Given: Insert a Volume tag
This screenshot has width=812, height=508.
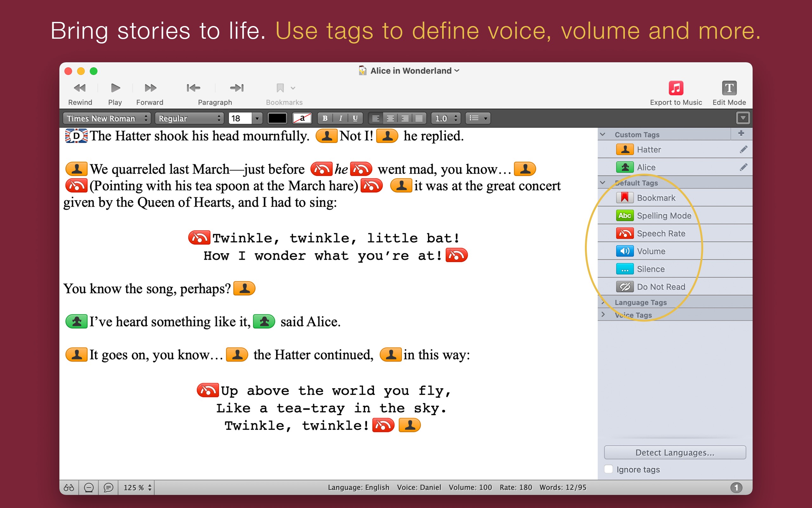Looking at the screenshot, I should tap(675, 251).
